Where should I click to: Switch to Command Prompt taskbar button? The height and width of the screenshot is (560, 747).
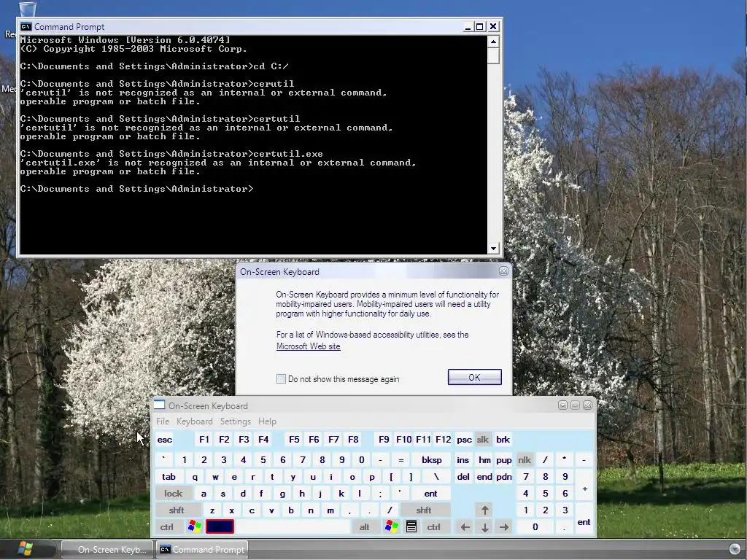coord(202,549)
